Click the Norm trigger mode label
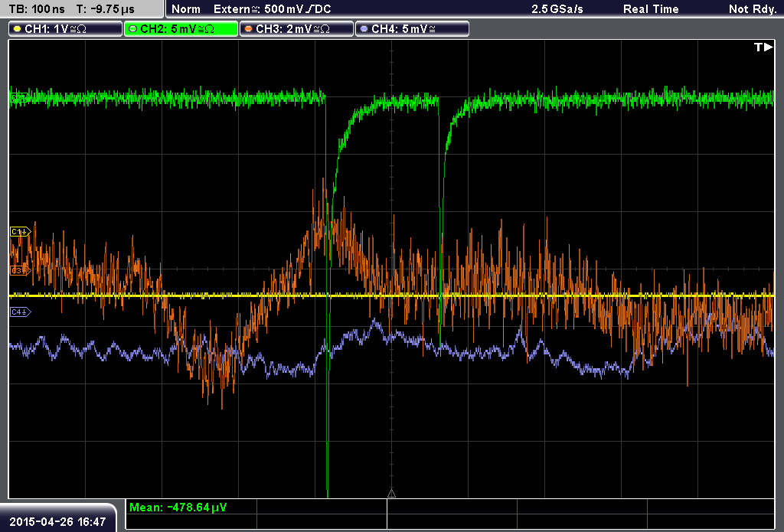The width and height of the screenshot is (784, 532). (186, 9)
